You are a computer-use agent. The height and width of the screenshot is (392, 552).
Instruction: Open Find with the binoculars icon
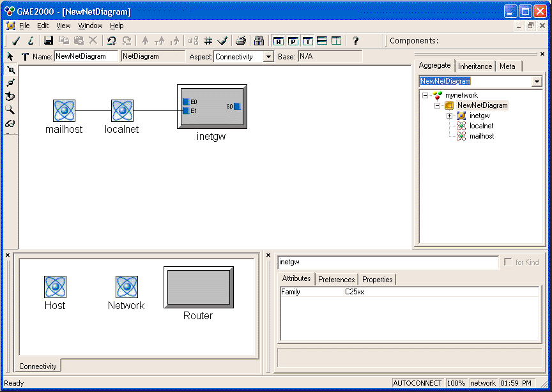click(259, 41)
